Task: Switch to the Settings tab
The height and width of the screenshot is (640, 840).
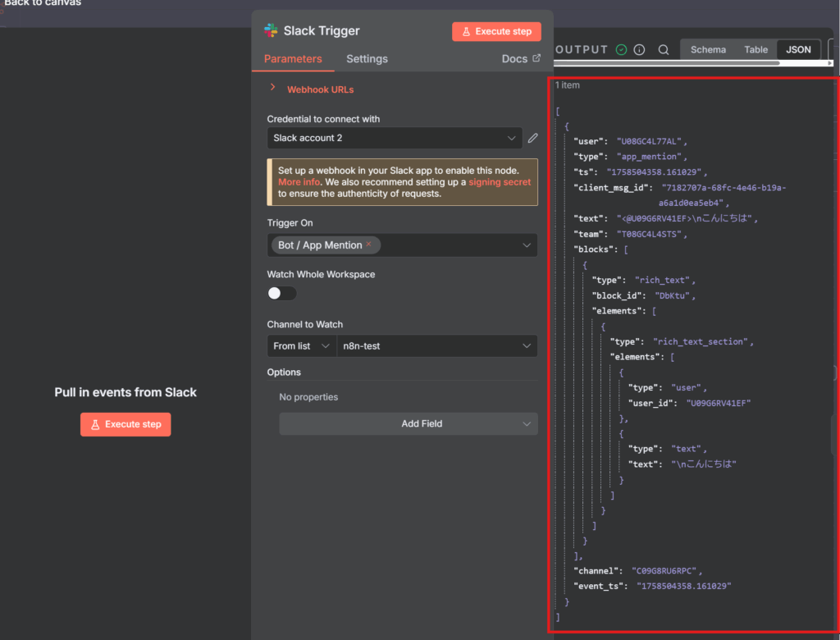Action: tap(367, 59)
